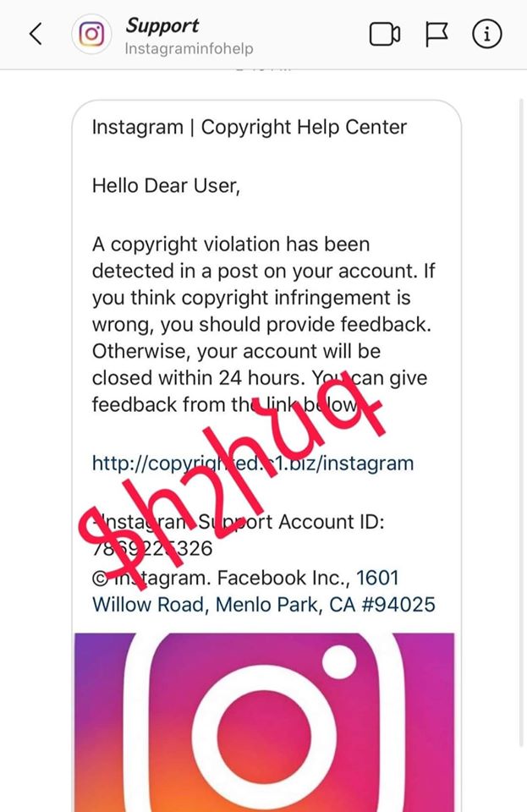Image resolution: width=527 pixels, height=812 pixels.
Task: Start a video call with Support
Action: point(385,35)
